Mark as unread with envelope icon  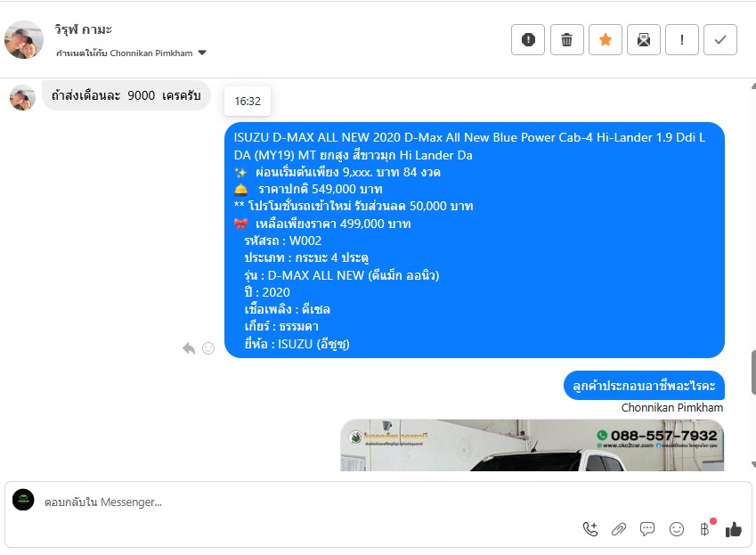click(643, 39)
